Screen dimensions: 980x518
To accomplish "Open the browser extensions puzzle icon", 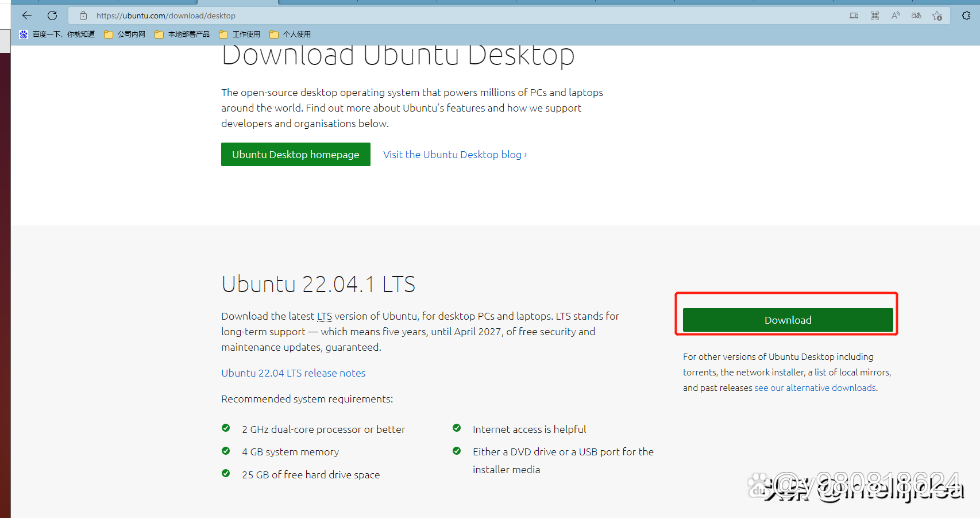I will pos(966,16).
